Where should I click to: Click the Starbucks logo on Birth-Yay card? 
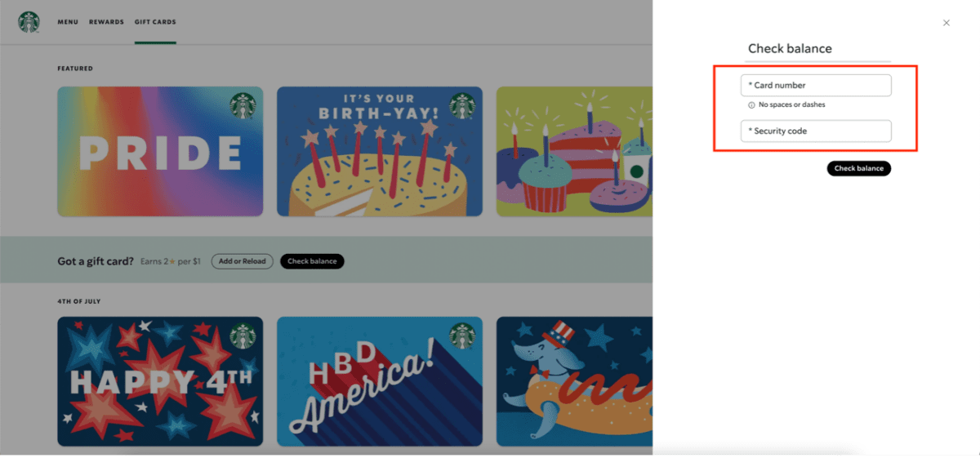(x=462, y=106)
